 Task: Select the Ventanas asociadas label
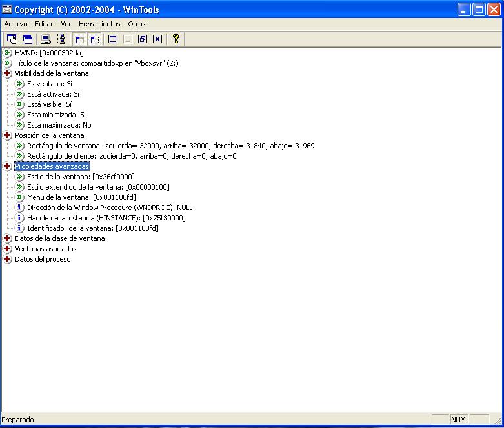46,249
